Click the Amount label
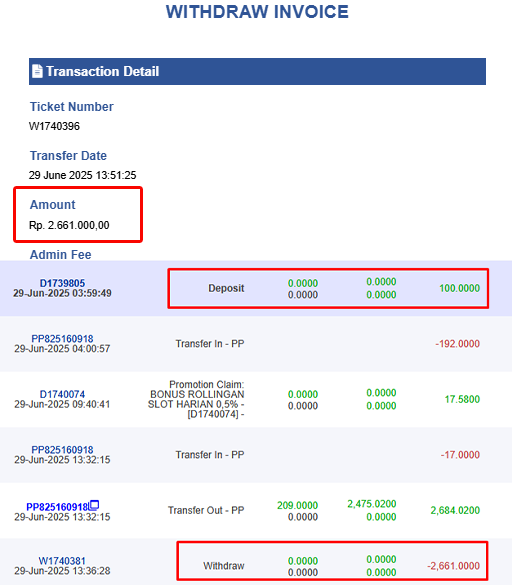Image resolution: width=512 pixels, height=585 pixels. (53, 204)
